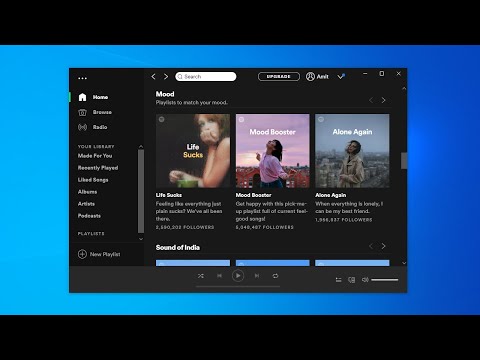Mute with the speaker icon
Viewport: 480px width, 360px height.
click(365, 280)
